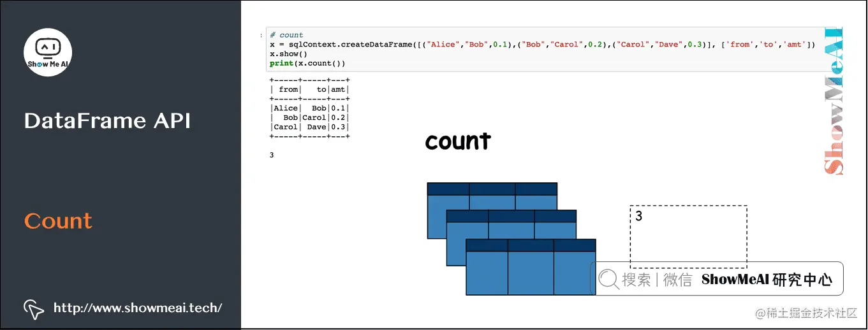The width and height of the screenshot is (868, 330).
Task: Click the "微信" label in the search badge
Action: tap(677, 280)
